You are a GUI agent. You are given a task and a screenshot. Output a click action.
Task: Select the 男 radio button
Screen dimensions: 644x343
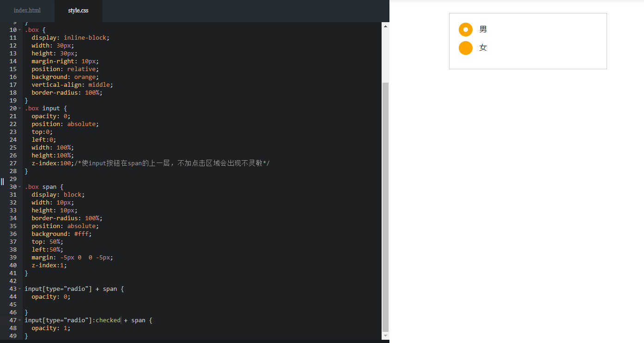[x=466, y=29]
